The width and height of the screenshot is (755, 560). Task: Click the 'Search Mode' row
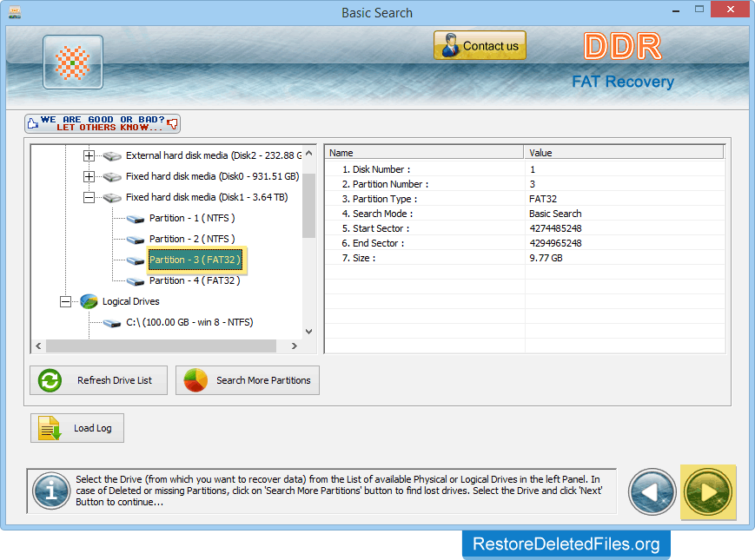coord(525,214)
